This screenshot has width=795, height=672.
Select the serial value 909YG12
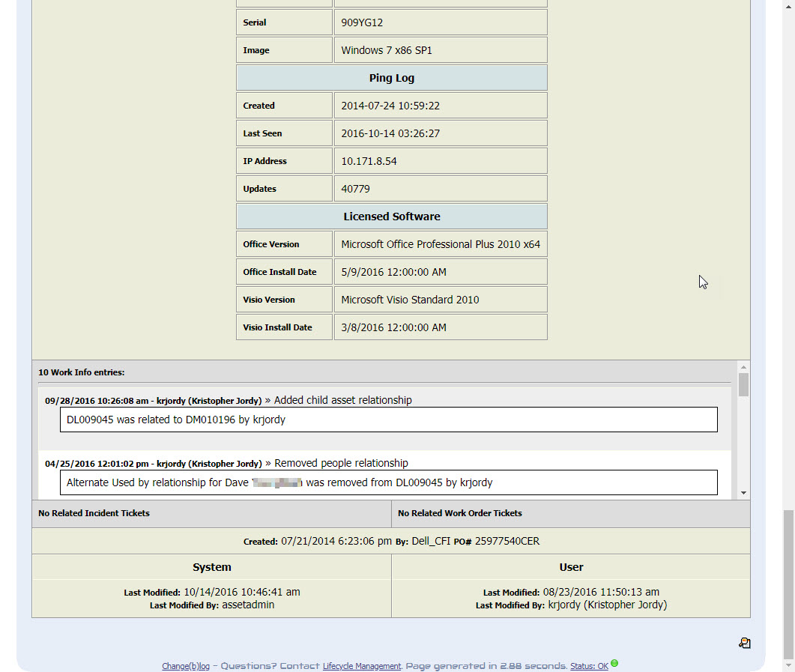coord(362,22)
